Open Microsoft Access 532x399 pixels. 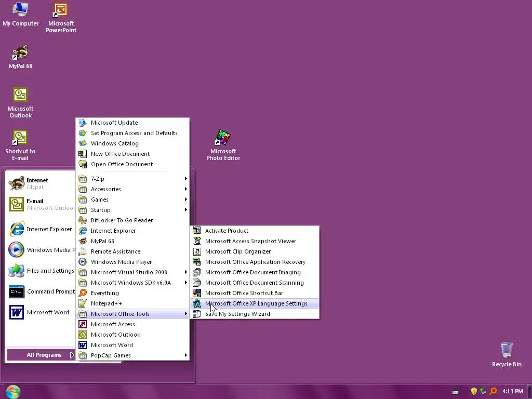coord(132,324)
